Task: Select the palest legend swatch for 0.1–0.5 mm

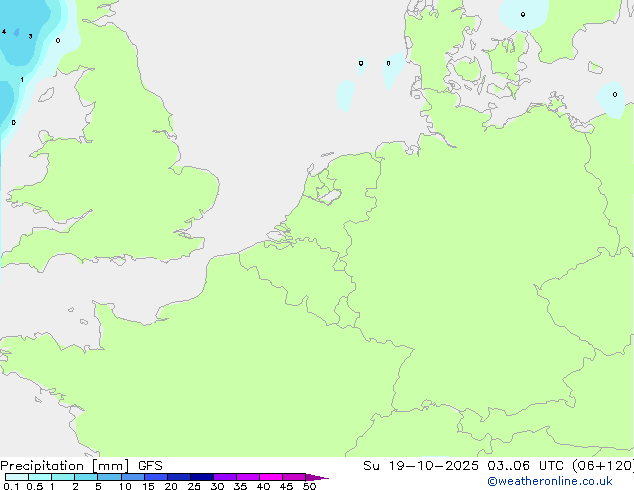Action: (x=17, y=477)
